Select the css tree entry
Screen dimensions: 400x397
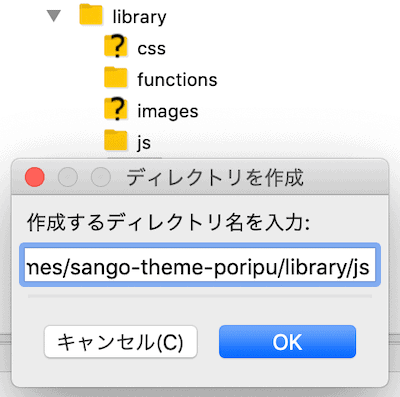click(151, 49)
